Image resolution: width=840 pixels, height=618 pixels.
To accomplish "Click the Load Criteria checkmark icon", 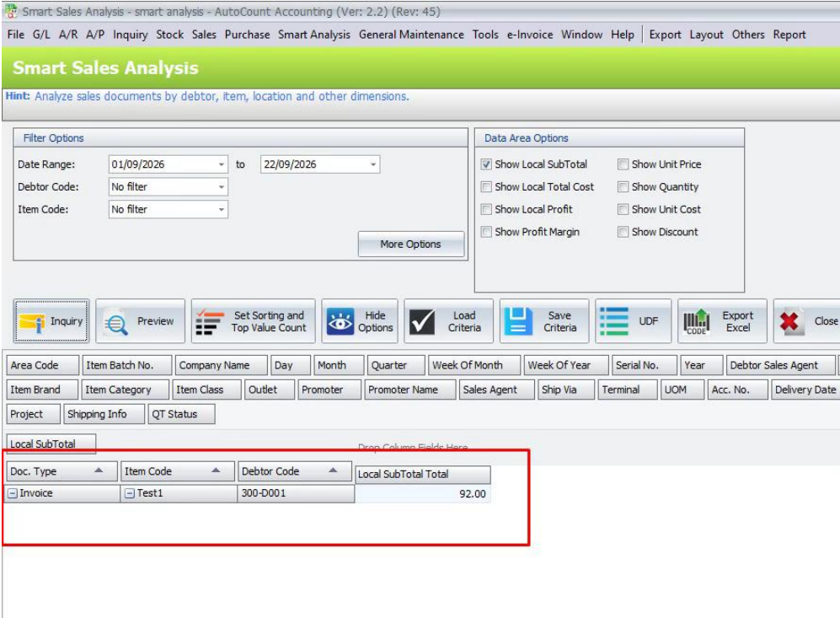I will (422, 321).
